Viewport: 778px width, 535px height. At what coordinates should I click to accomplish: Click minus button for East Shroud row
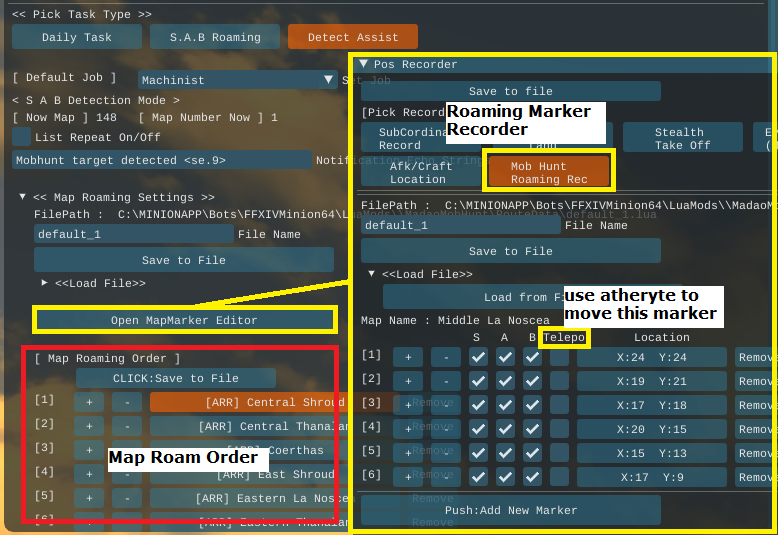coord(126,474)
